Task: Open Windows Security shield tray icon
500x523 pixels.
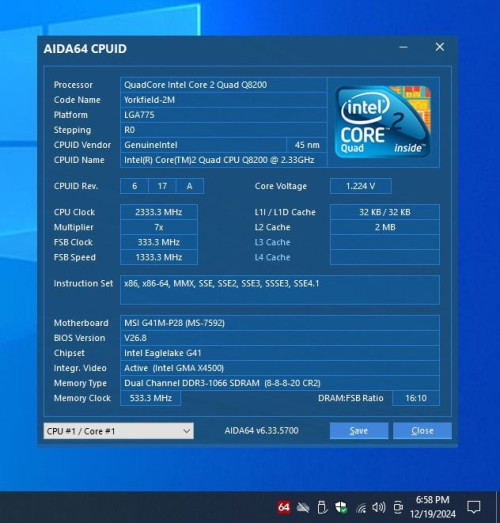Action: [x=341, y=508]
